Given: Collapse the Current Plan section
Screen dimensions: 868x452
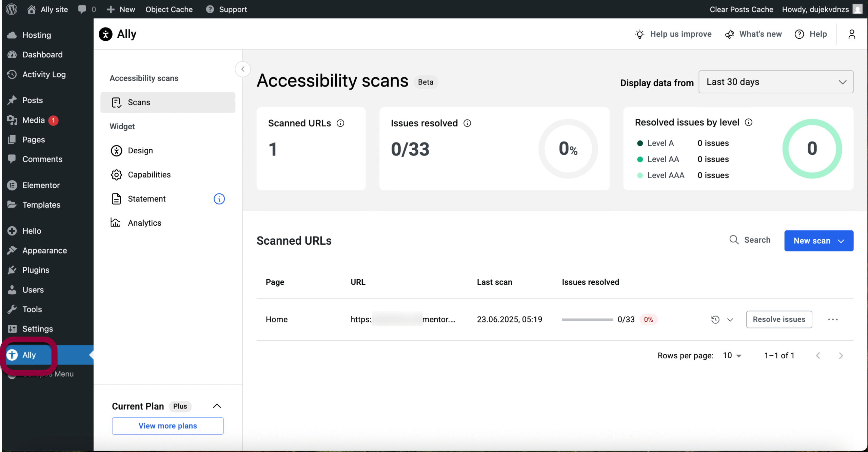Looking at the screenshot, I should 217,406.
